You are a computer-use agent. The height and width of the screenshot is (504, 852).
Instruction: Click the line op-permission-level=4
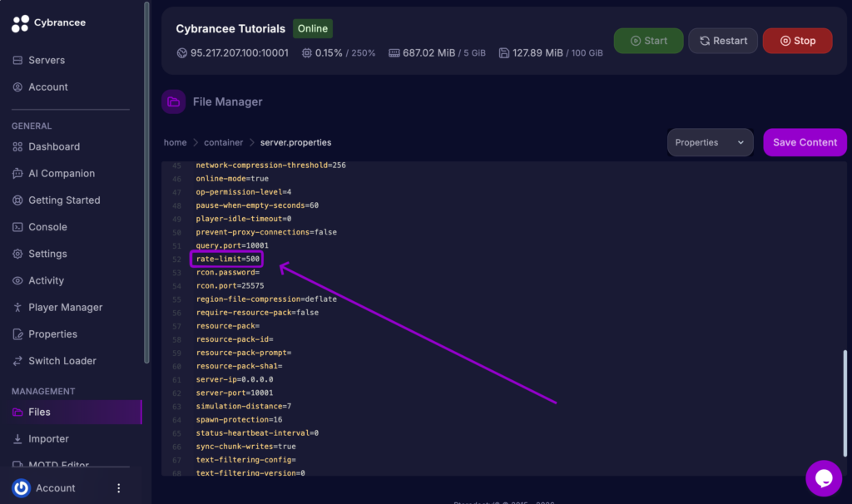(244, 192)
